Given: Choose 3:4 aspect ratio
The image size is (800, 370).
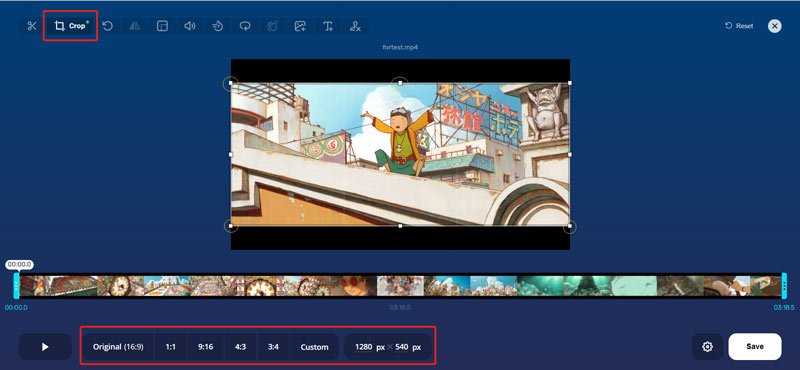Looking at the screenshot, I should (273, 347).
